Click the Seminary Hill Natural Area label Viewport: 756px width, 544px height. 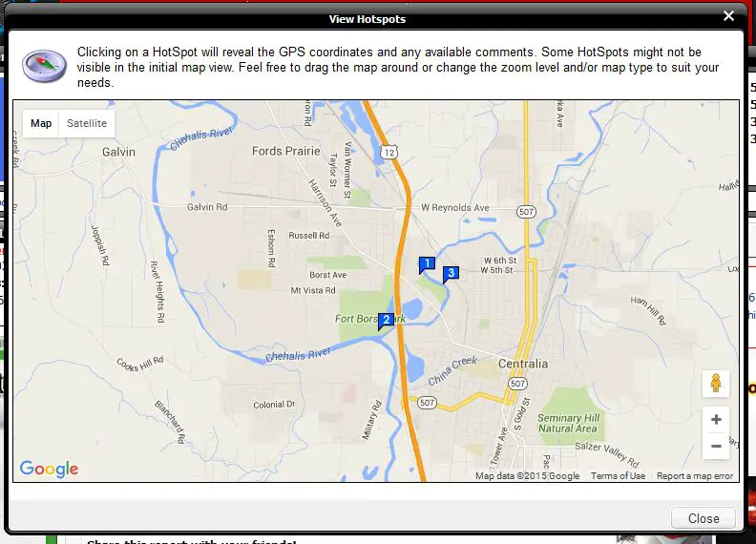click(x=567, y=423)
